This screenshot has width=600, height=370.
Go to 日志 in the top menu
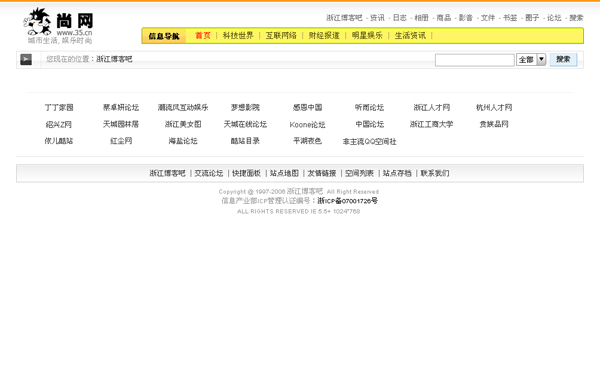pyautogui.click(x=399, y=18)
